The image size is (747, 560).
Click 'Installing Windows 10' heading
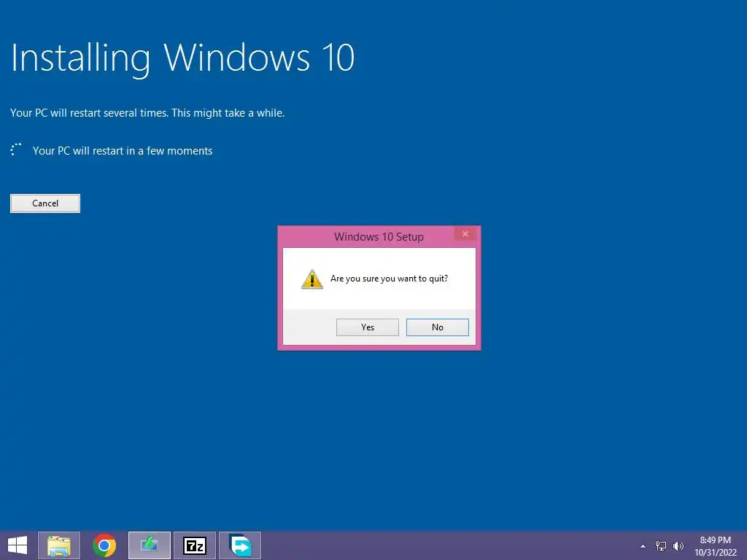(x=182, y=58)
